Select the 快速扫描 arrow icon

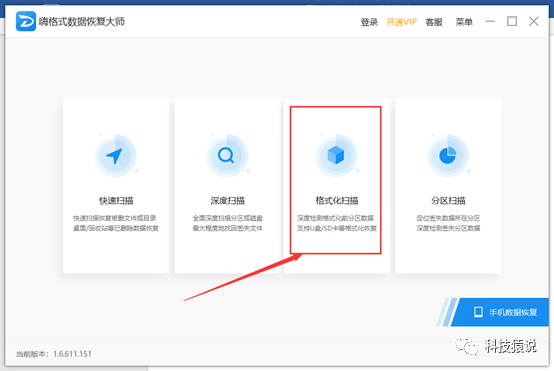tap(115, 156)
